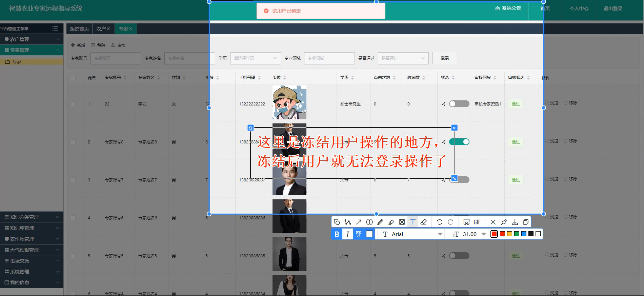Screen dimensions: 644x296
Task: Select the text annotation tool
Action: pyautogui.click(x=413, y=222)
